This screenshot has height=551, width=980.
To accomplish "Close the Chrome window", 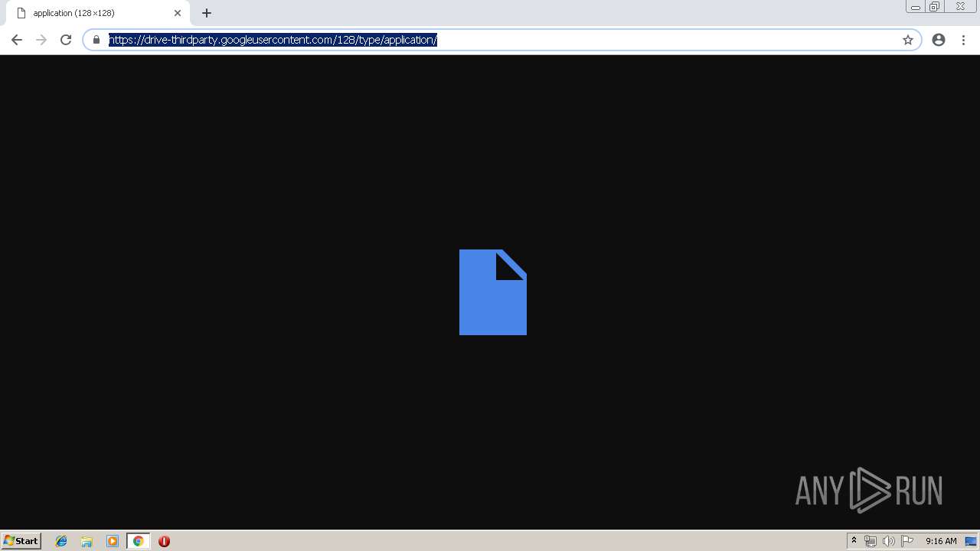I will click(x=960, y=7).
